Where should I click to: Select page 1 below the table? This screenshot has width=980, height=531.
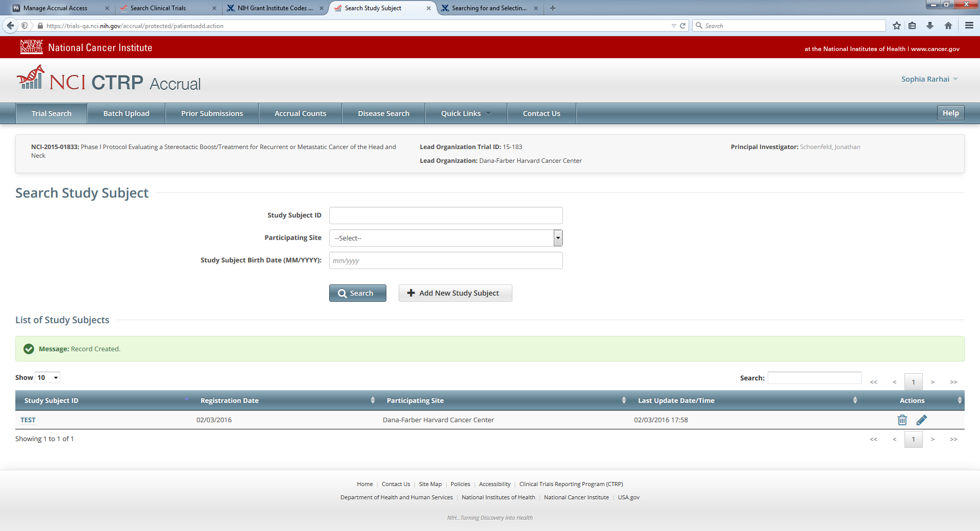(x=913, y=439)
